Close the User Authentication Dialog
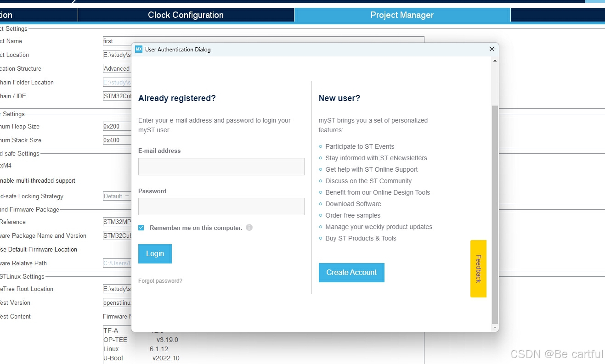The image size is (605, 364). [492, 49]
